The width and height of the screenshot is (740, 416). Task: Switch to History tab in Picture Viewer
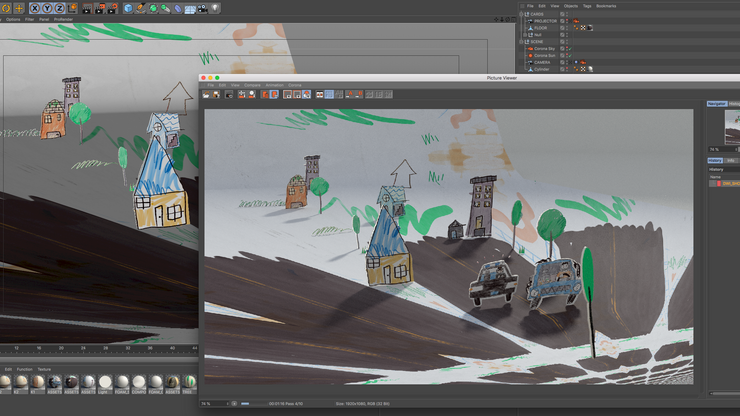715,161
